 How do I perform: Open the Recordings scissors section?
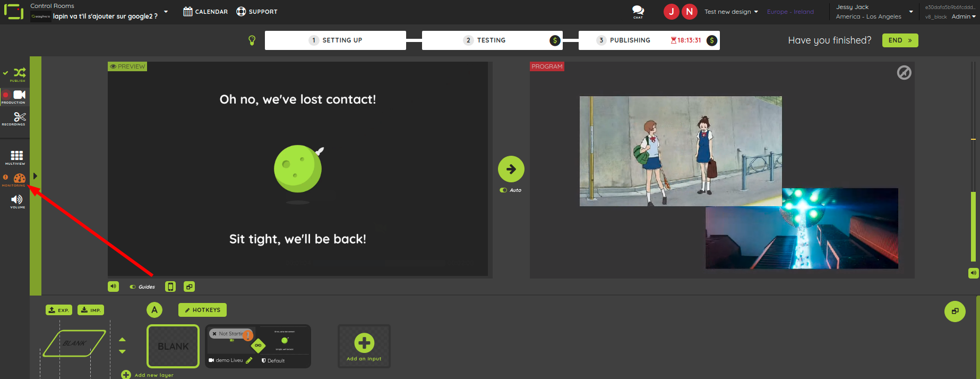point(19,118)
